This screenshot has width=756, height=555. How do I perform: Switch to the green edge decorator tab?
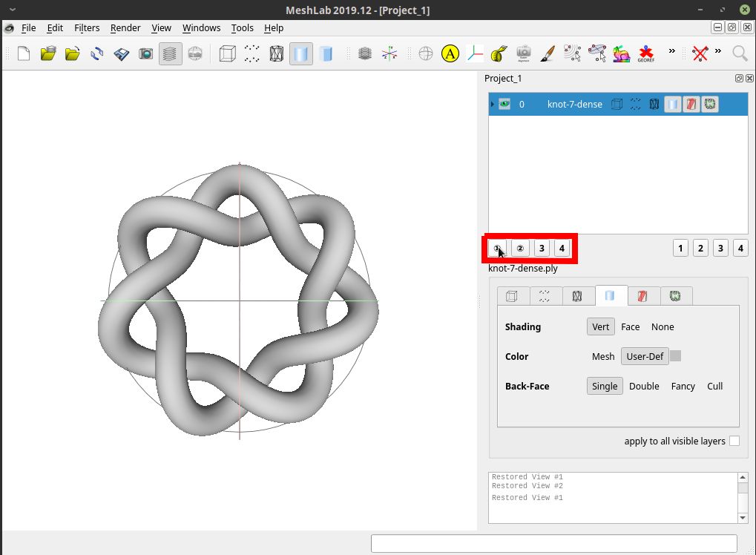675,296
